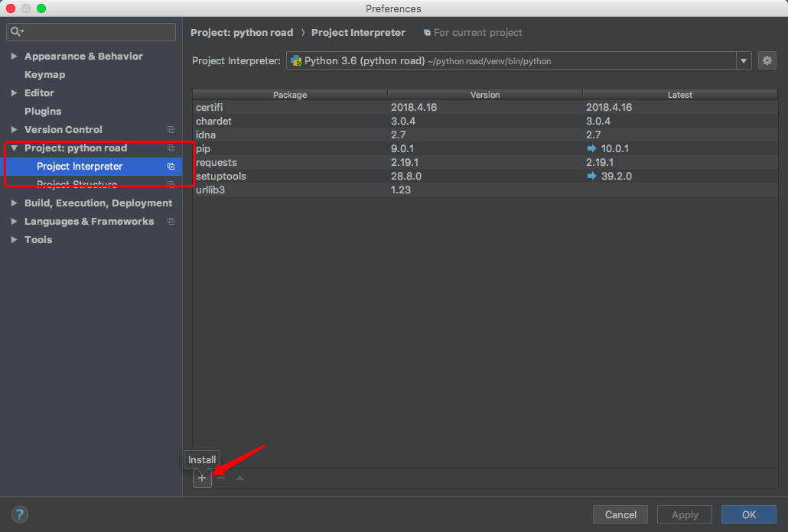This screenshot has width=788, height=532.
Task: Click the help question mark button
Action: click(20, 514)
